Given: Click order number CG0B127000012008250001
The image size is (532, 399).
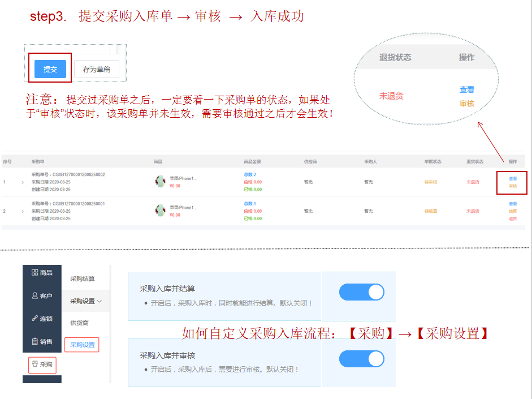Looking at the screenshot, I should tap(79, 204).
